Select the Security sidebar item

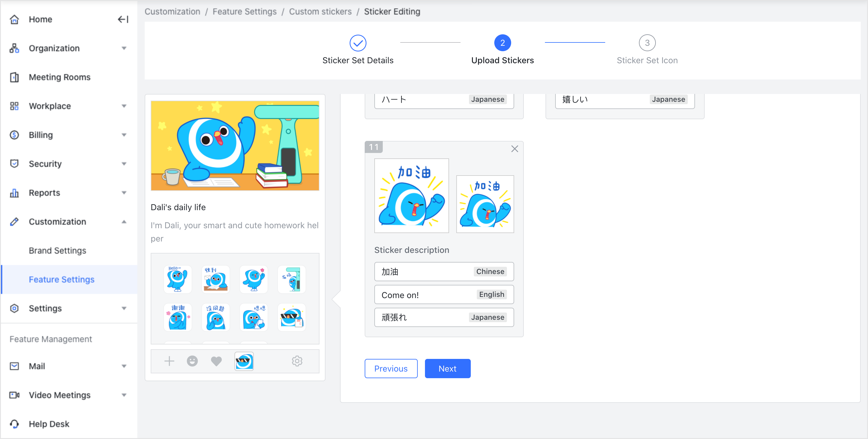pos(45,163)
